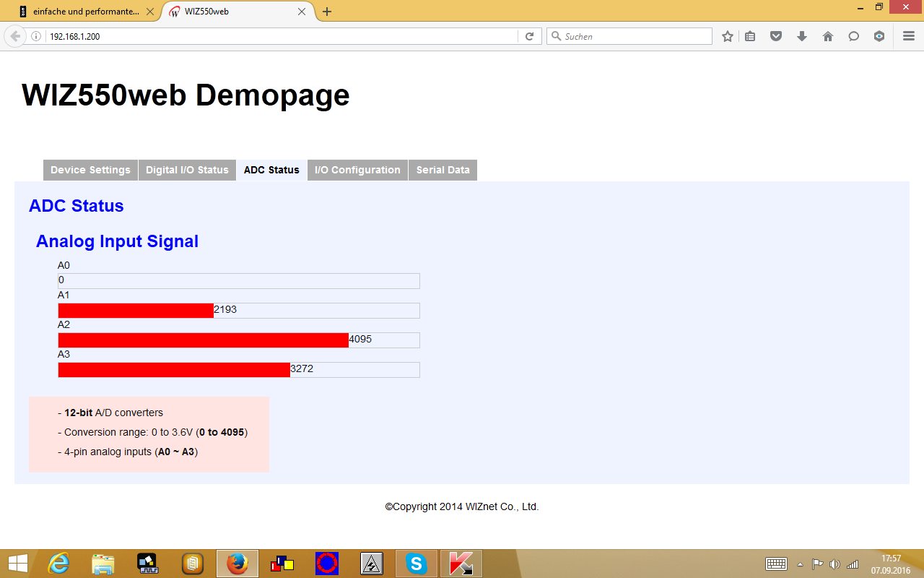This screenshot has height=578, width=924.
Task: Select the WIZ550web browser tab
Action: (238, 12)
